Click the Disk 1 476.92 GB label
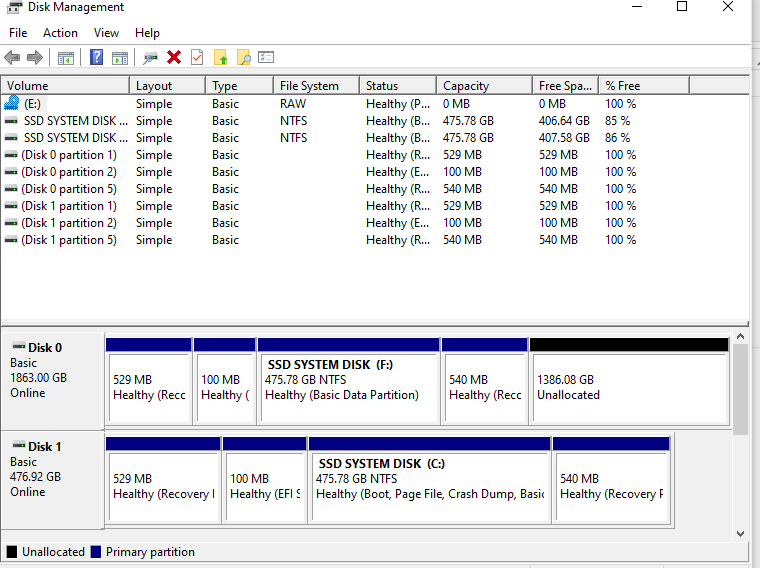This screenshot has width=760, height=568. pyautogui.click(x=35, y=476)
